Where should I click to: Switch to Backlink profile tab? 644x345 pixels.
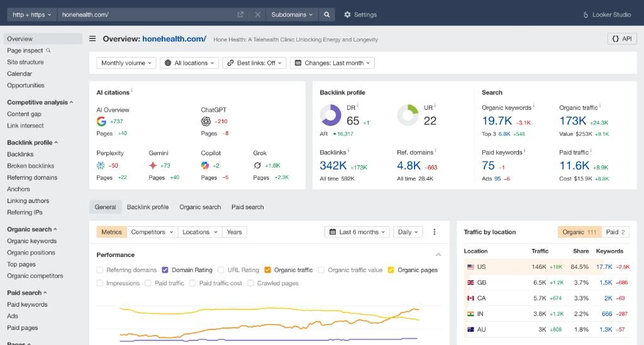click(x=148, y=207)
